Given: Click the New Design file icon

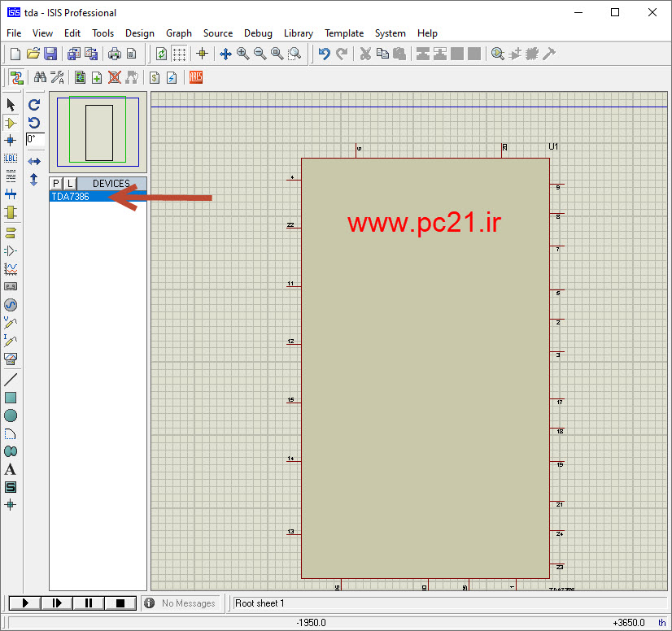Looking at the screenshot, I should point(15,54).
